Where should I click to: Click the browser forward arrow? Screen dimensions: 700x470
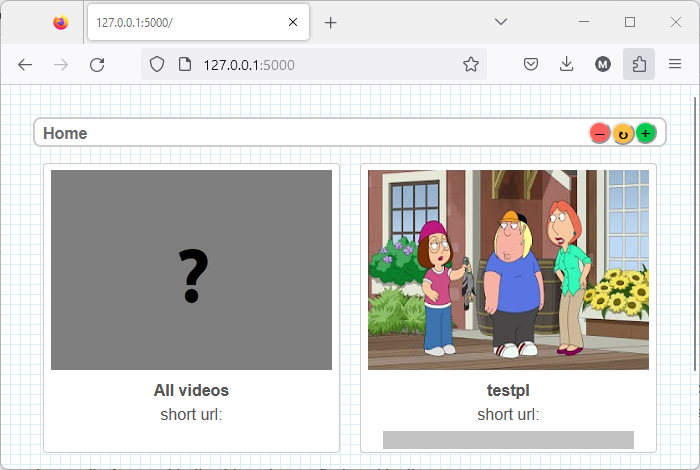61,65
